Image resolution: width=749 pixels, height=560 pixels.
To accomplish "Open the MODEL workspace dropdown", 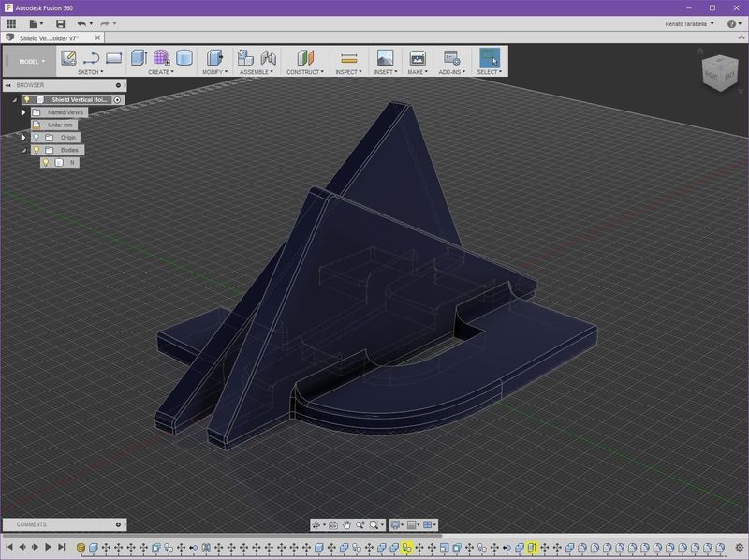I will (32, 62).
